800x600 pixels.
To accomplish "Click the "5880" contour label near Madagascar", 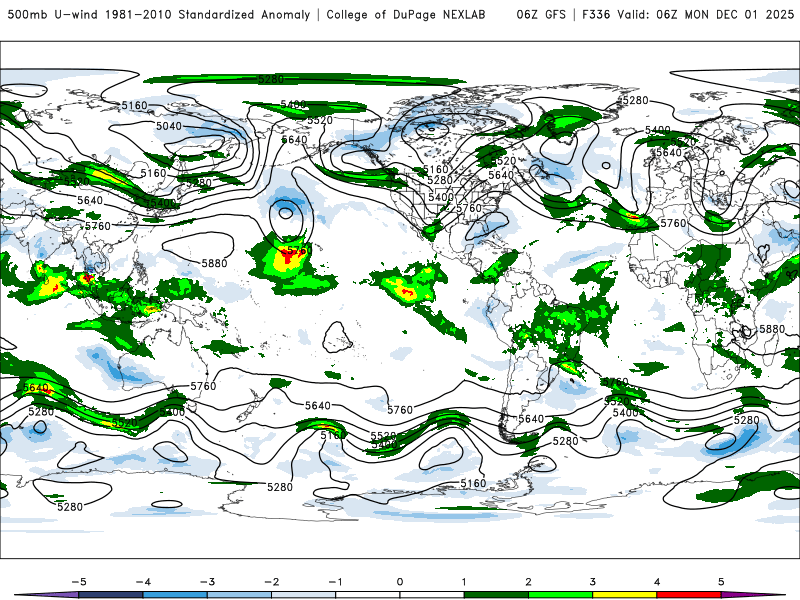I will (x=772, y=329).
